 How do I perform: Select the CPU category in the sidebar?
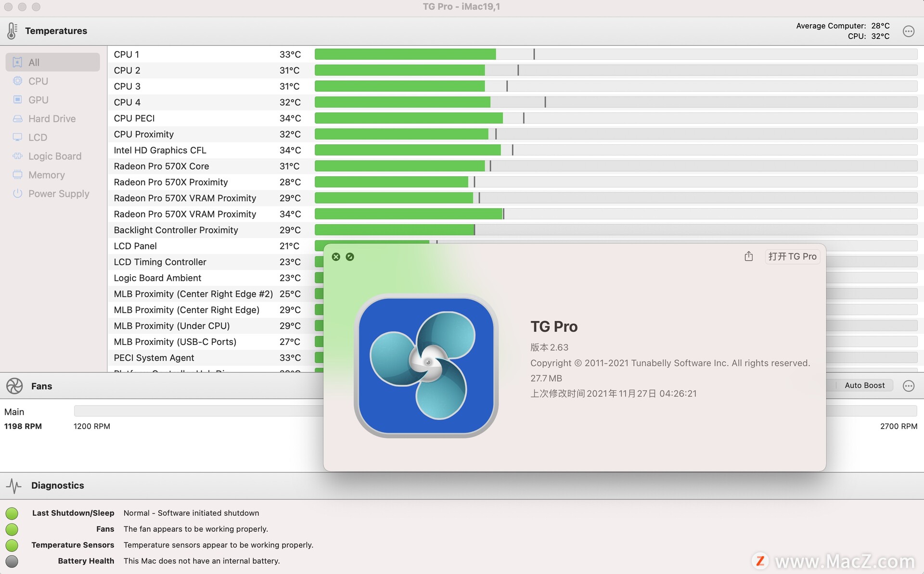[52, 81]
